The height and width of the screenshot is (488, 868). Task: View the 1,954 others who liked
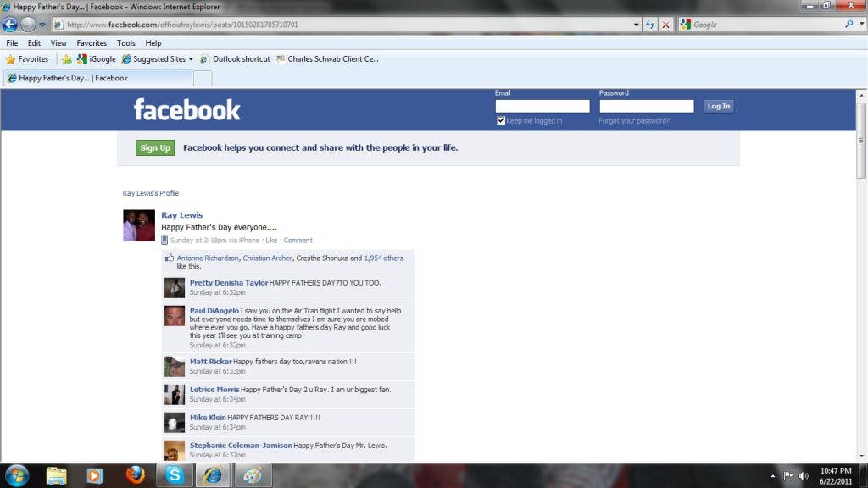click(384, 258)
